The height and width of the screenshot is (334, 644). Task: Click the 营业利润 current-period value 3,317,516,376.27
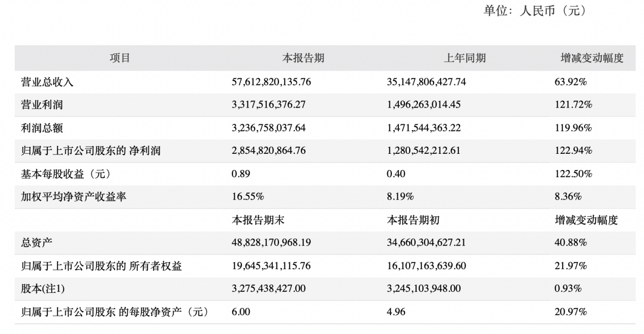click(x=268, y=105)
